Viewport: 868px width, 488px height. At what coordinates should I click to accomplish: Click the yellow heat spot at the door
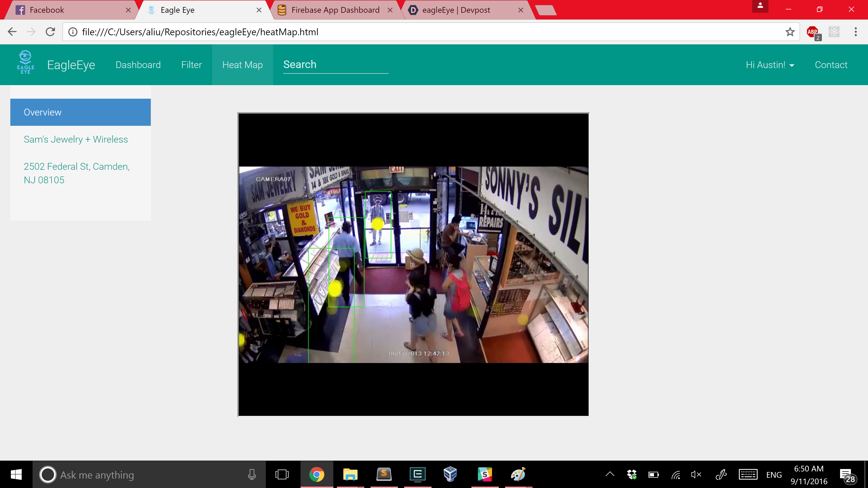(x=377, y=224)
